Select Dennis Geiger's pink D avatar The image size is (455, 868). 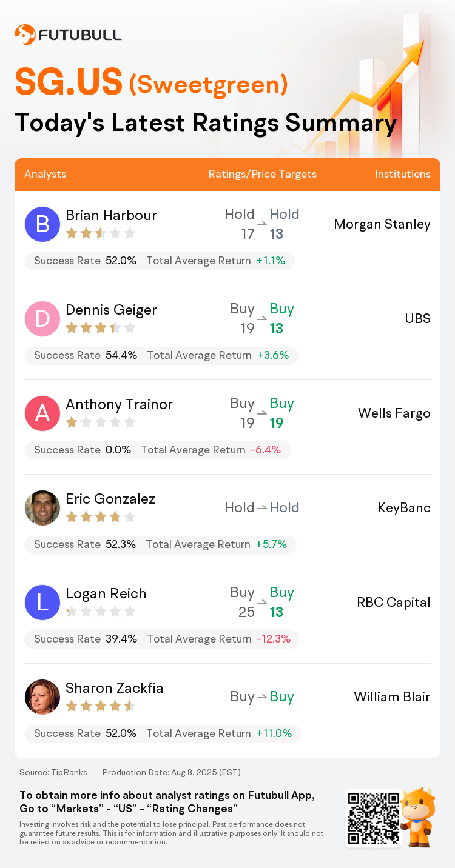(42, 319)
